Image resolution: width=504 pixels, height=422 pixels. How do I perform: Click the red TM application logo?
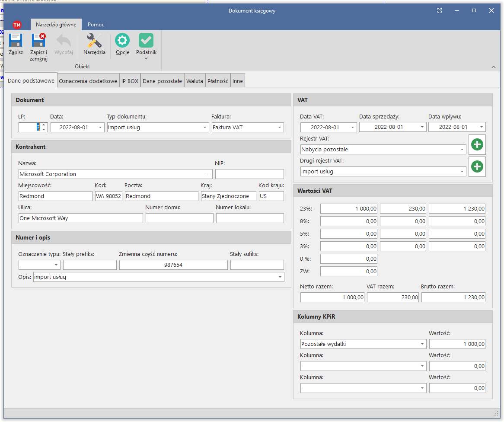tap(17, 25)
